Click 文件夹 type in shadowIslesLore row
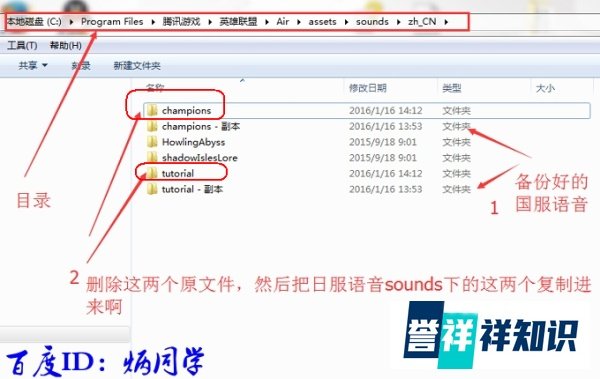Image resolution: width=600 pixels, height=379 pixels. [457, 158]
